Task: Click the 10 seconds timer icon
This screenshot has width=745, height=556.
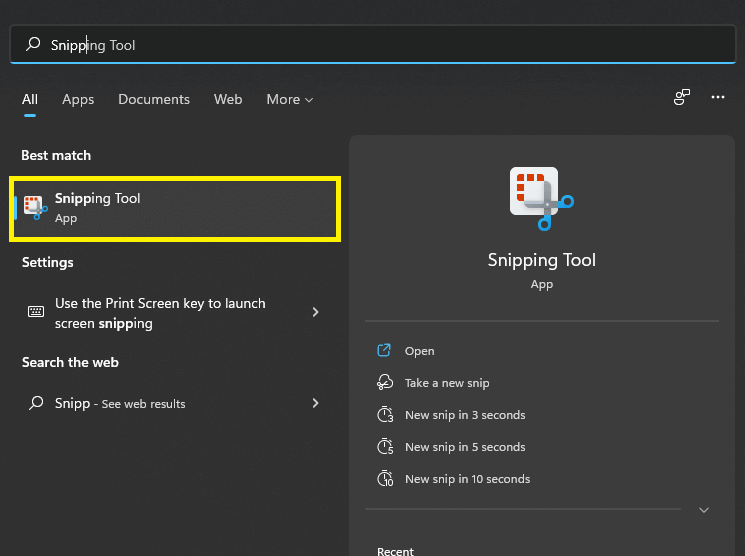Action: pos(384,479)
